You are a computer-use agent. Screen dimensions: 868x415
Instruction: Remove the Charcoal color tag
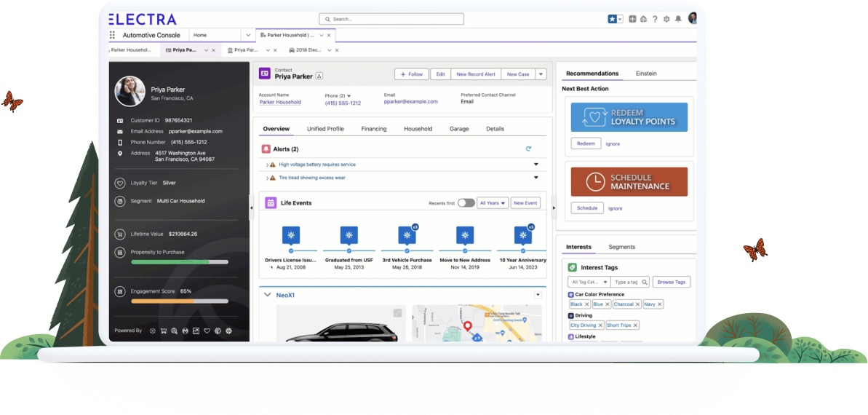638,304
